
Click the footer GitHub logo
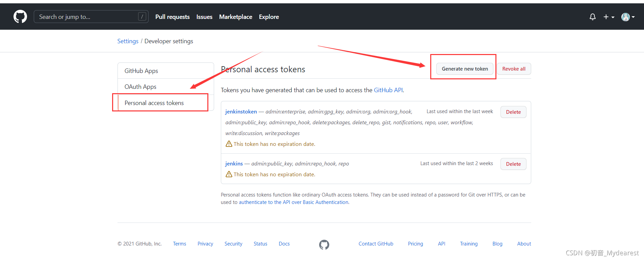pos(324,244)
